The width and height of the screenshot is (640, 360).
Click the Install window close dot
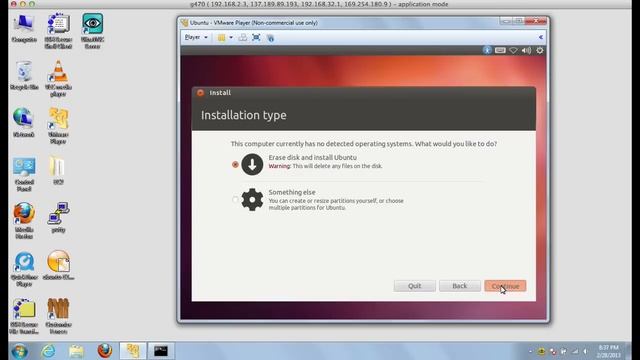pyautogui.click(x=200, y=93)
